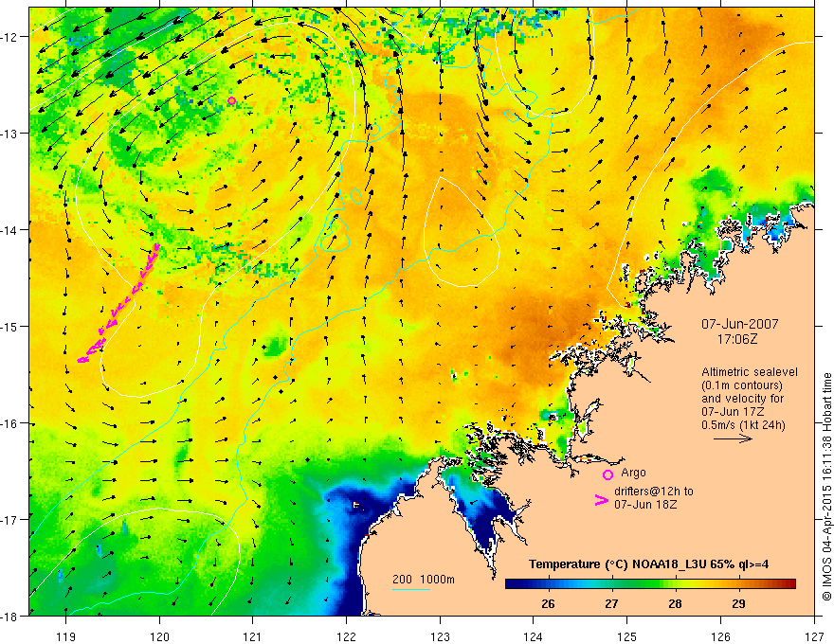834x644 pixels.
Task: Click the -15 latitude axis label
Action: [10, 327]
